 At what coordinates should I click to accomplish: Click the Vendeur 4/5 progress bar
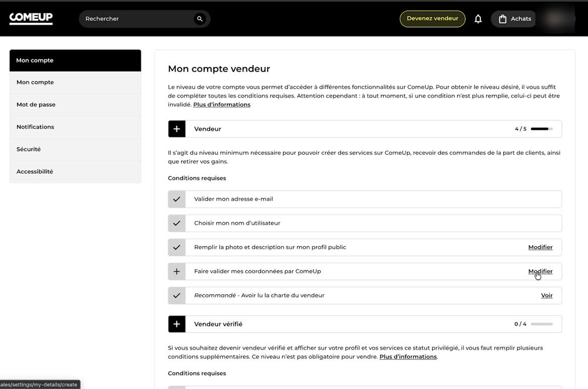tap(542, 129)
